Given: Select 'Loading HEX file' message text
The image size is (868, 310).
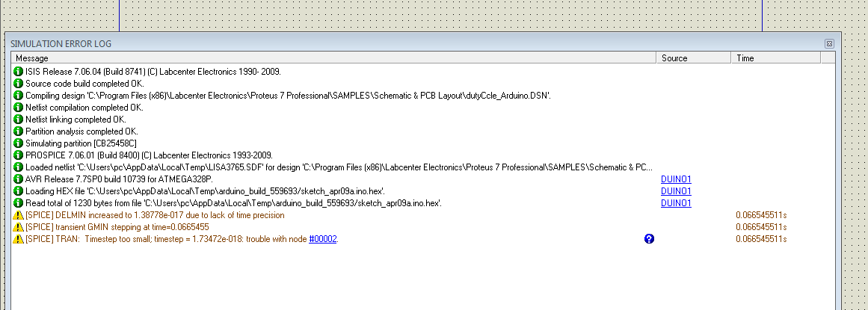Looking at the screenshot, I should [x=206, y=191].
